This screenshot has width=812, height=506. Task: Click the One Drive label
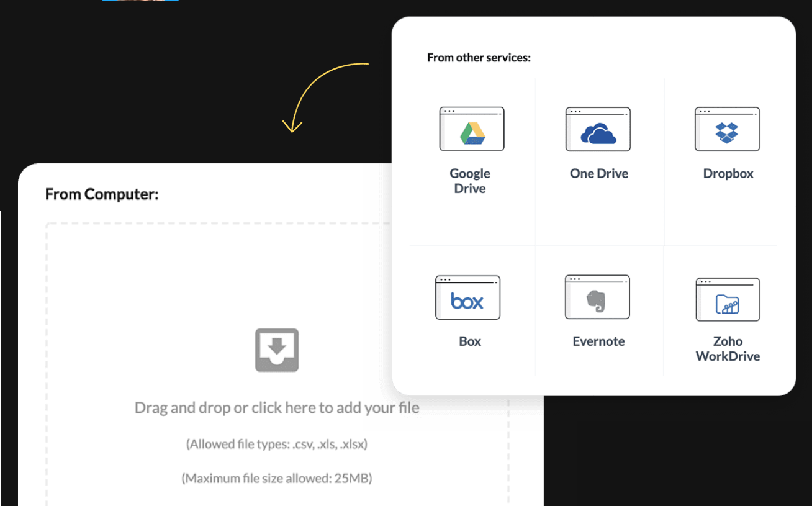(599, 174)
